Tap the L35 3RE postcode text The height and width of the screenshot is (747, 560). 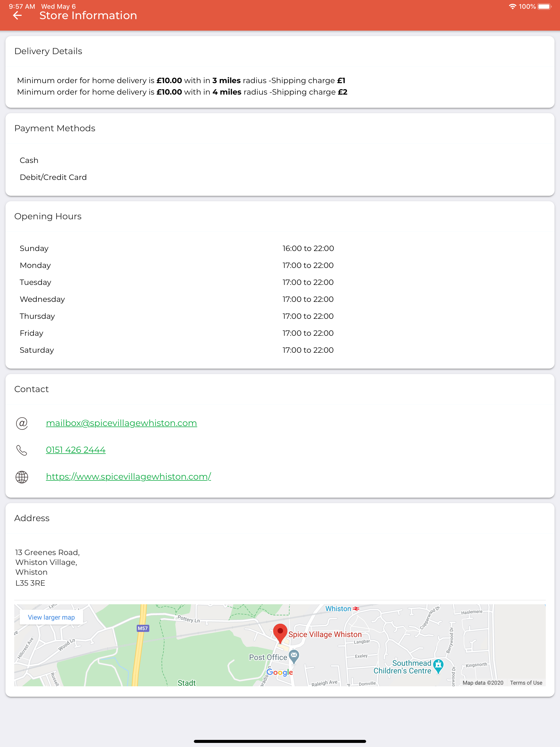(x=30, y=583)
